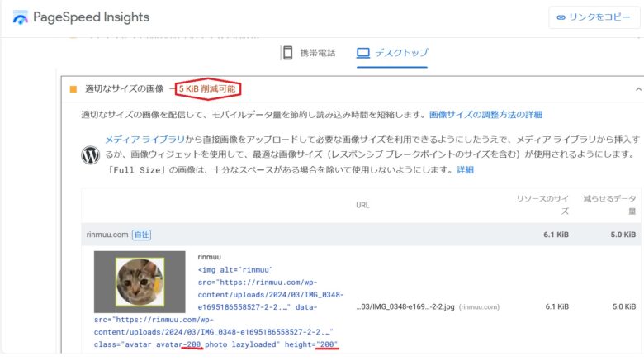Click the 5 KiB 削減可能 savings text
This screenshot has width=644, height=361.
(207, 88)
